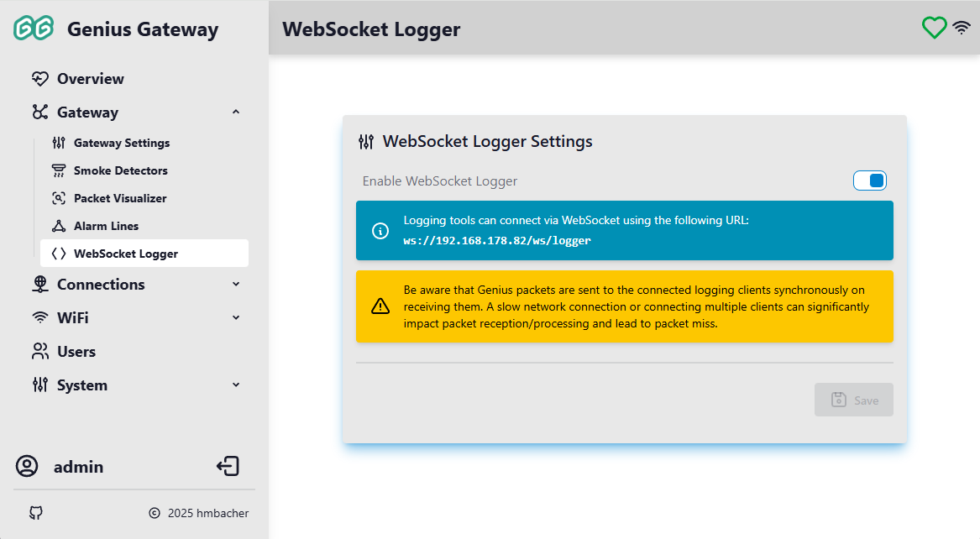Image resolution: width=980 pixels, height=539 pixels.
Task: Expand the System menu chevron
Action: [236, 385]
